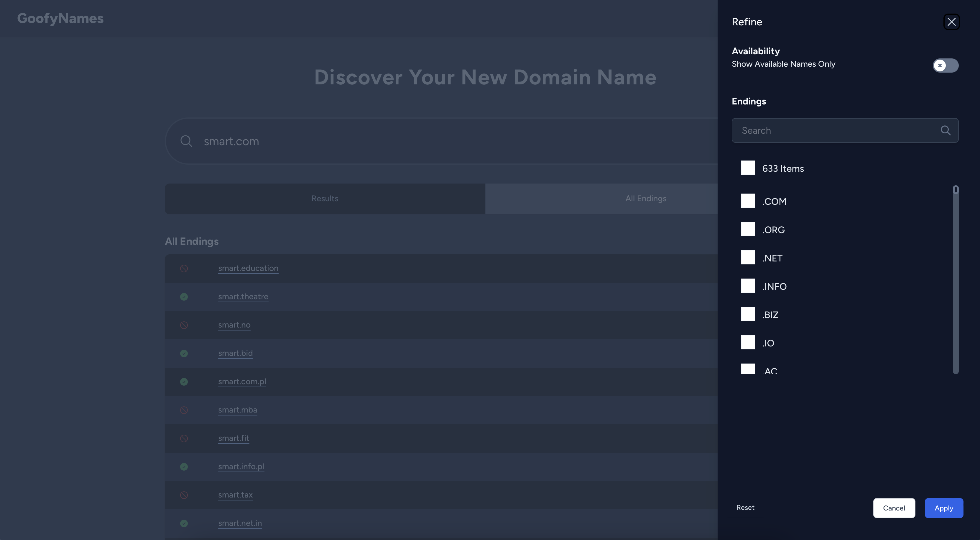Click unavailable icon beside smart.education

[x=184, y=269]
